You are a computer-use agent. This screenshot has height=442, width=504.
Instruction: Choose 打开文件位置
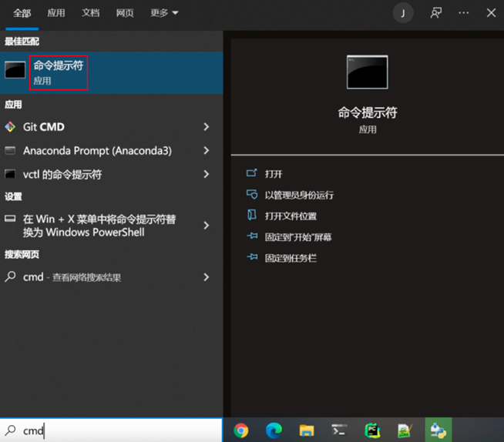[x=291, y=216]
